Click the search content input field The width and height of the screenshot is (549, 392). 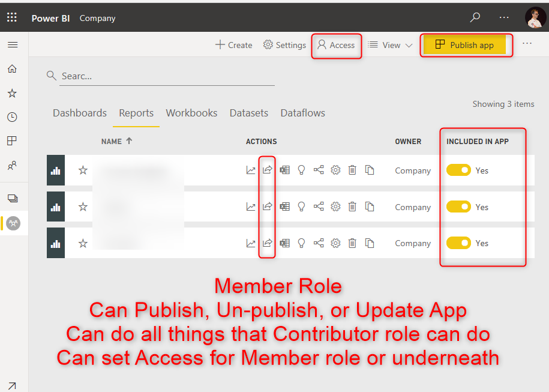click(x=167, y=76)
